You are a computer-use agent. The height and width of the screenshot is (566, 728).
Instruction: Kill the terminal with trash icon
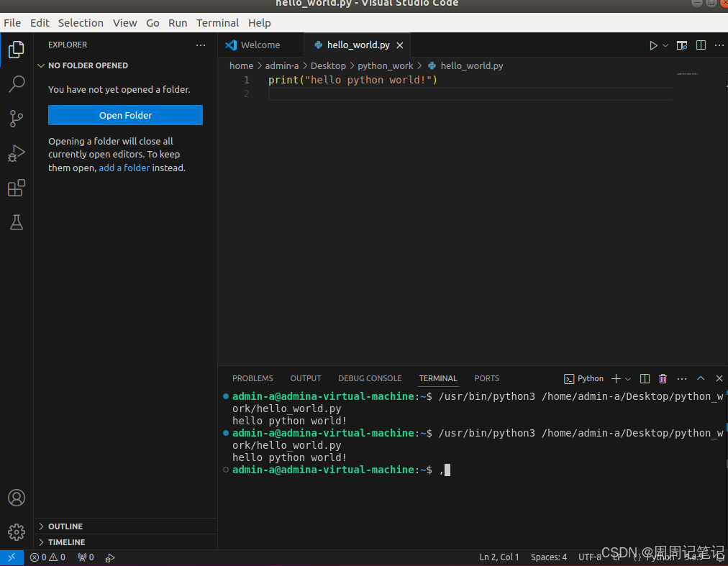[x=663, y=378]
